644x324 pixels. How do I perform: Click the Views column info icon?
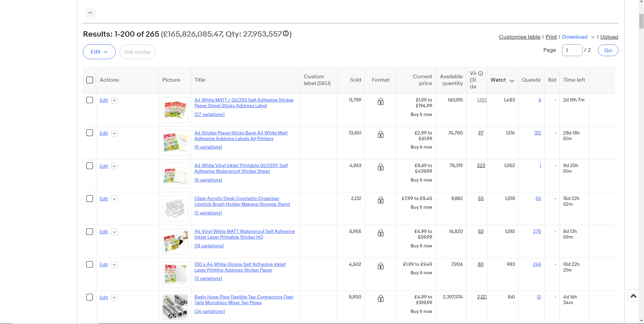click(481, 73)
